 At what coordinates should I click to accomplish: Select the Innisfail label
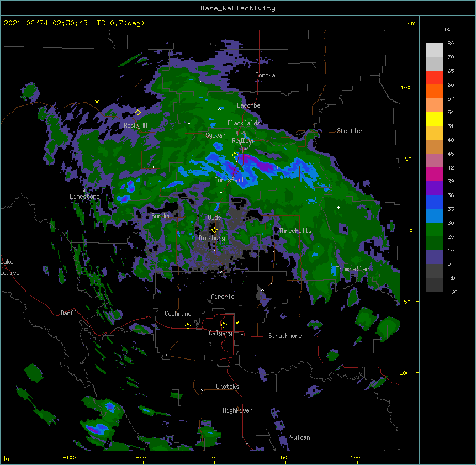[x=229, y=180]
